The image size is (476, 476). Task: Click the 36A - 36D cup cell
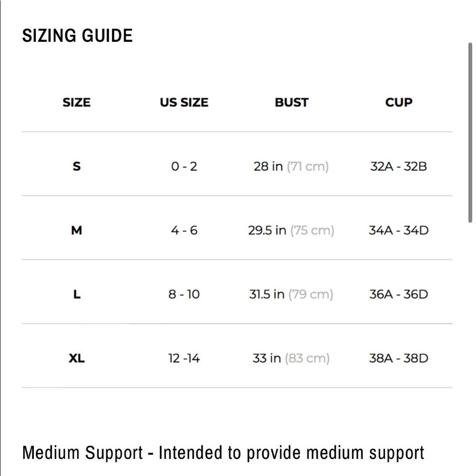pyautogui.click(x=398, y=294)
